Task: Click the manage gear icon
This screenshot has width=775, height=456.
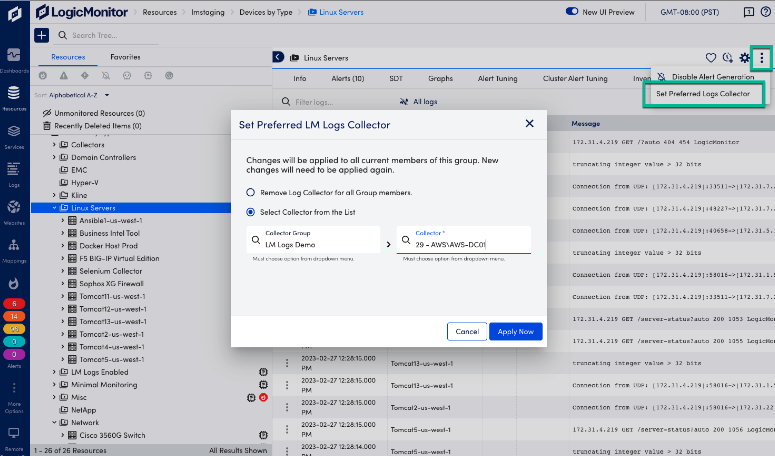Action: coord(744,58)
